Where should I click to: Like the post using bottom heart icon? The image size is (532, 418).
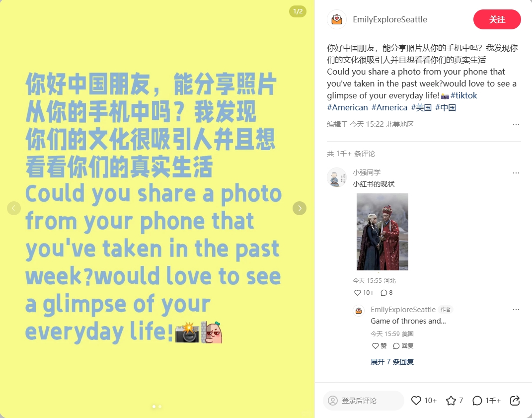point(416,401)
